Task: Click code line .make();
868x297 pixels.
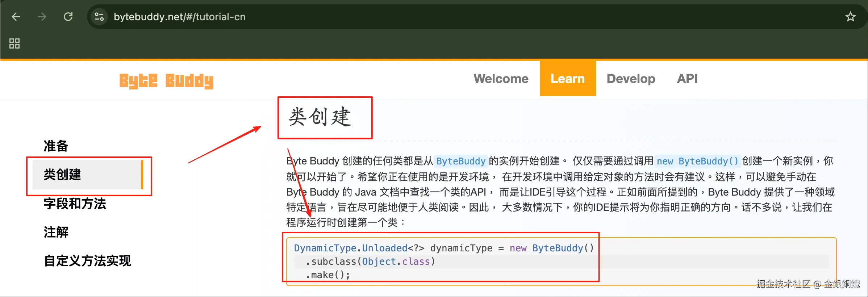Action: click(x=327, y=275)
